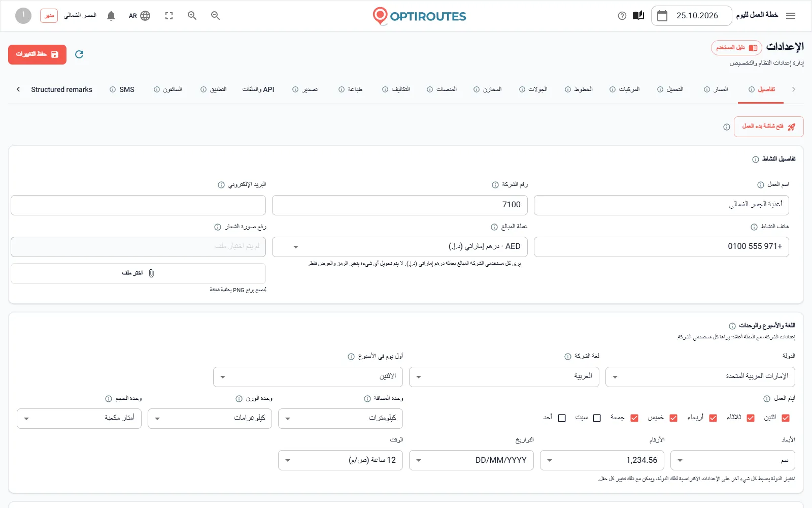Open the AED currency dropdown
Screen dimensions: 812x508
400,247
